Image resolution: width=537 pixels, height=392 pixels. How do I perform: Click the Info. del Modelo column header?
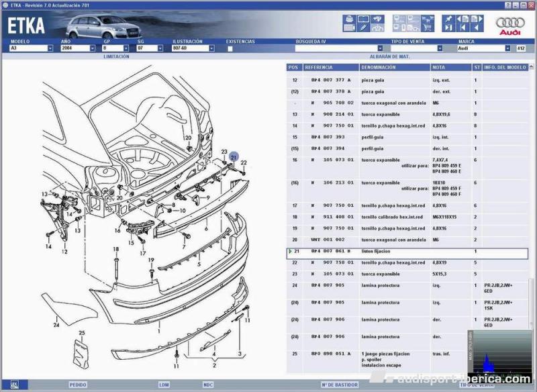coord(505,67)
